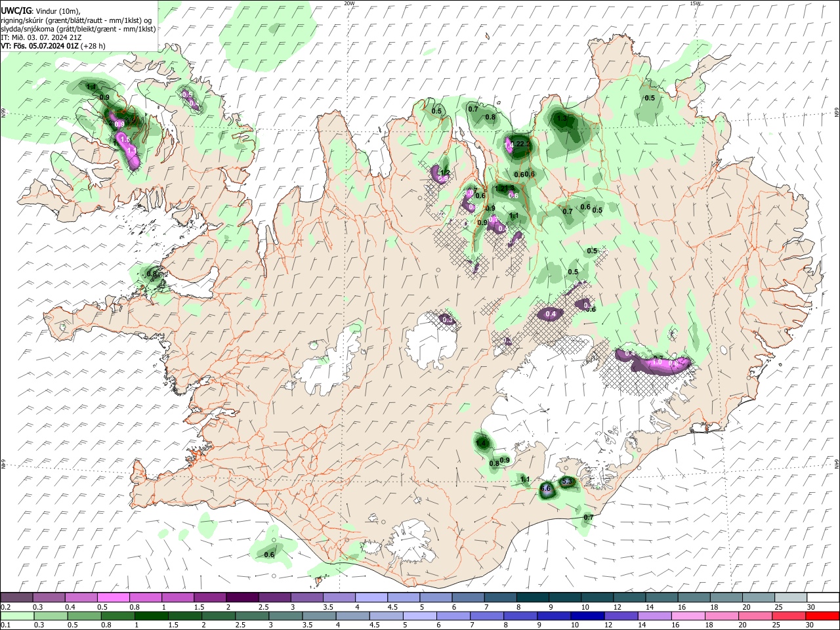Select the '5.3' precipitation value on the map
The height and width of the screenshot is (630, 840).
pyautogui.click(x=568, y=482)
